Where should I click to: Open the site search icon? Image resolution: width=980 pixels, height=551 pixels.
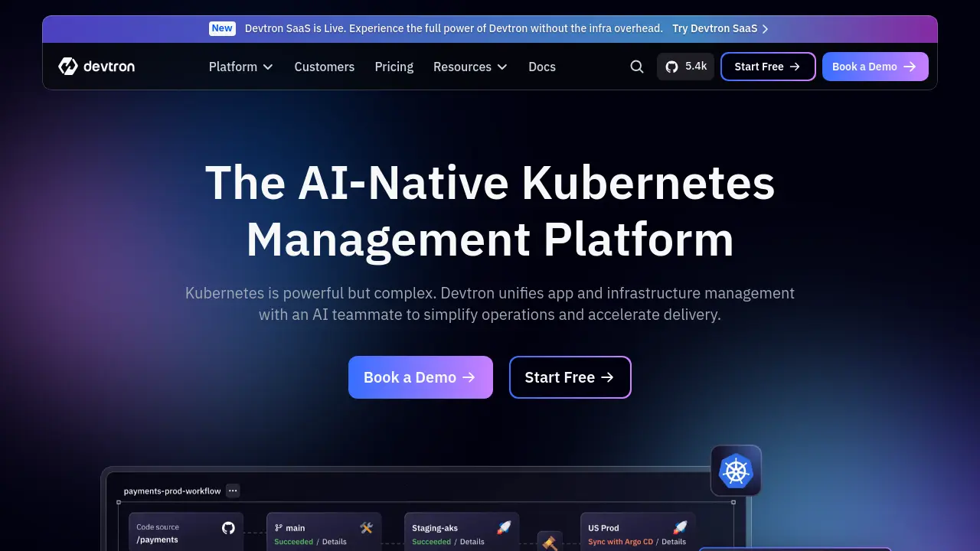(637, 67)
